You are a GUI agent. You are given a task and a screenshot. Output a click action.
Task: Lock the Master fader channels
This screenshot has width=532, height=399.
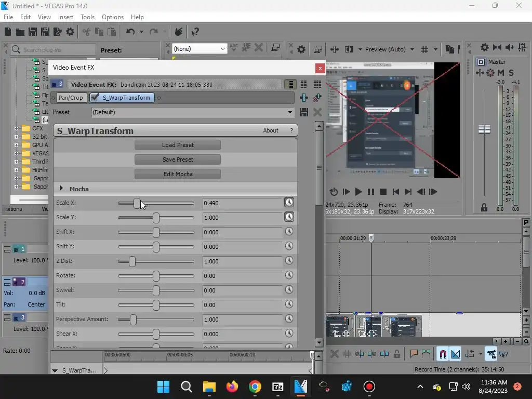click(484, 208)
